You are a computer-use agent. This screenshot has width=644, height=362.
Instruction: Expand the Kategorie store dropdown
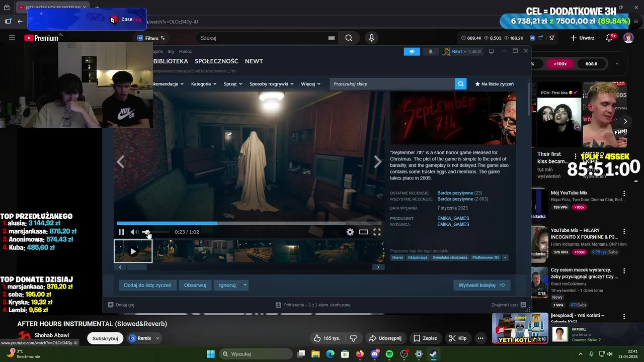click(203, 84)
